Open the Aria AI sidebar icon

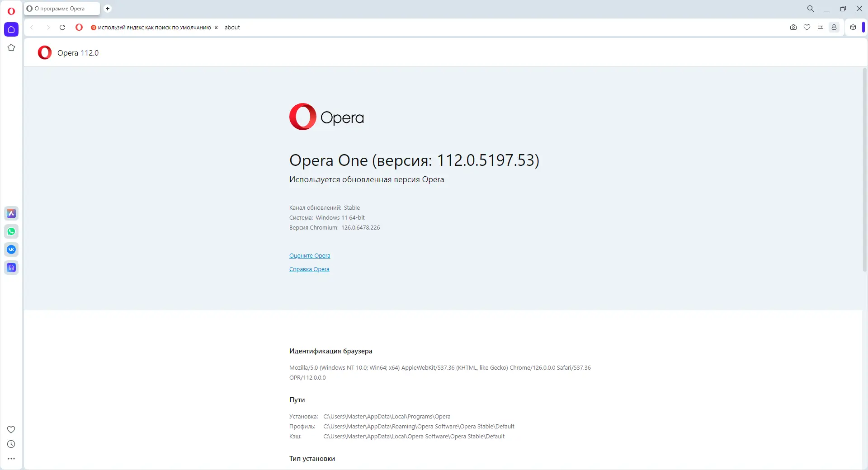11,213
